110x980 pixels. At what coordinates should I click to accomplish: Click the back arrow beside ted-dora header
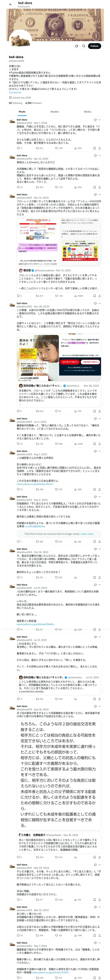(x=11, y=4)
